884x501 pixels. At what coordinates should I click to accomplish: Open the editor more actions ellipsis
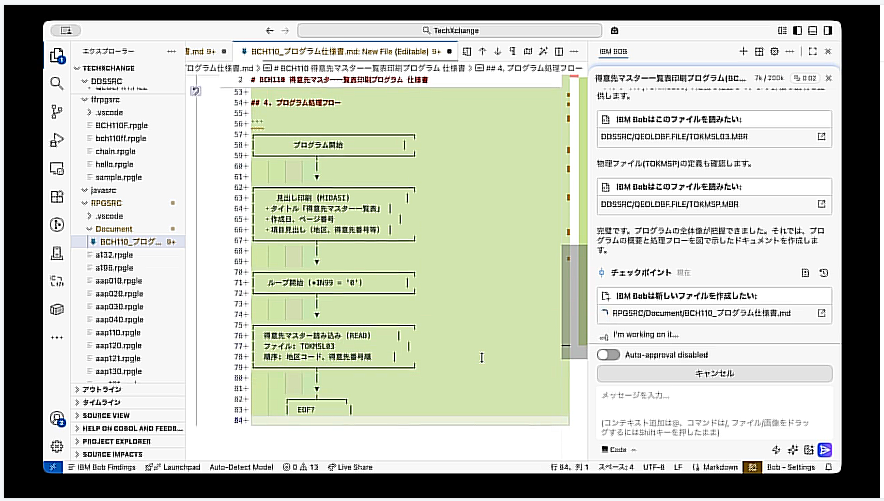574,51
